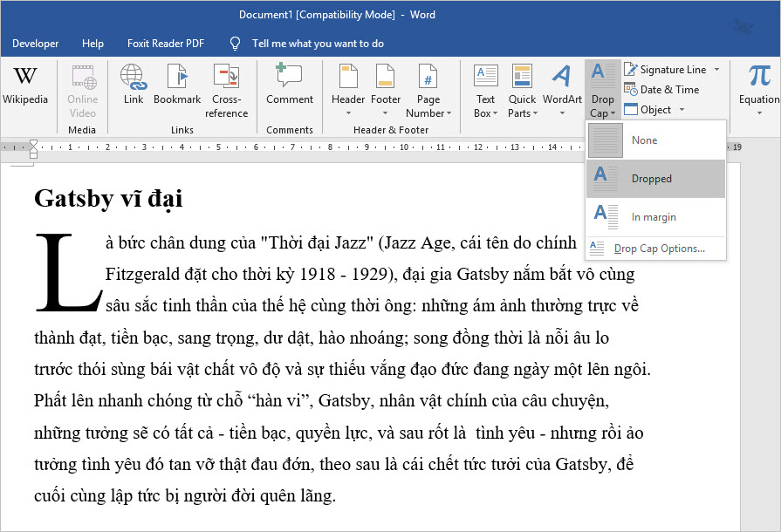The image size is (781, 532).
Task: Click the 'Comments' group label
Action: (x=290, y=130)
